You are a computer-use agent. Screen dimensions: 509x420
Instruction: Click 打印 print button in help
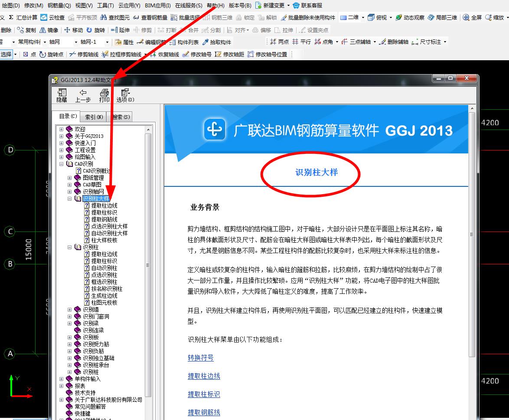pos(104,95)
